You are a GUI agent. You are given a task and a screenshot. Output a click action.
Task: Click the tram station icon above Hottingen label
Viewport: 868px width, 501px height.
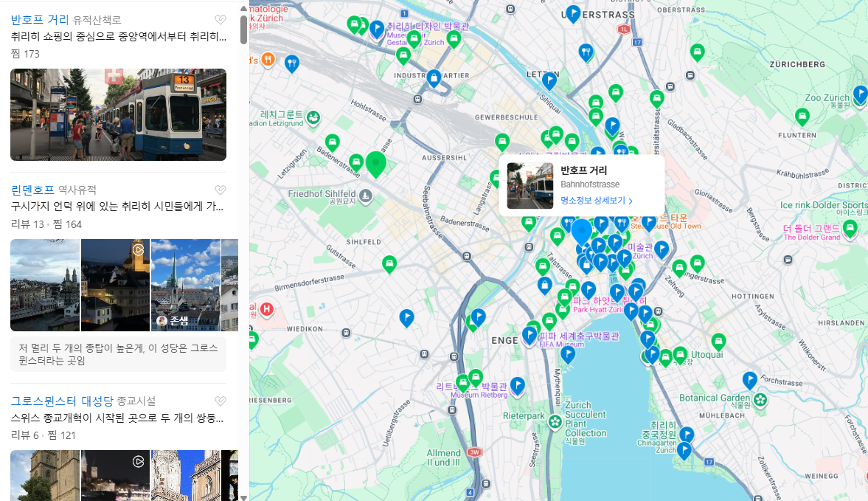788,259
